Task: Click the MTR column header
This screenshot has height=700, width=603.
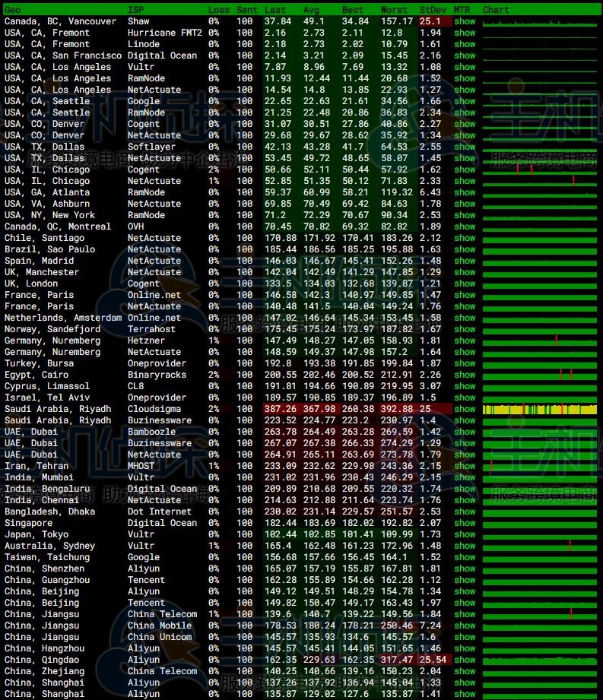Action: (462, 10)
